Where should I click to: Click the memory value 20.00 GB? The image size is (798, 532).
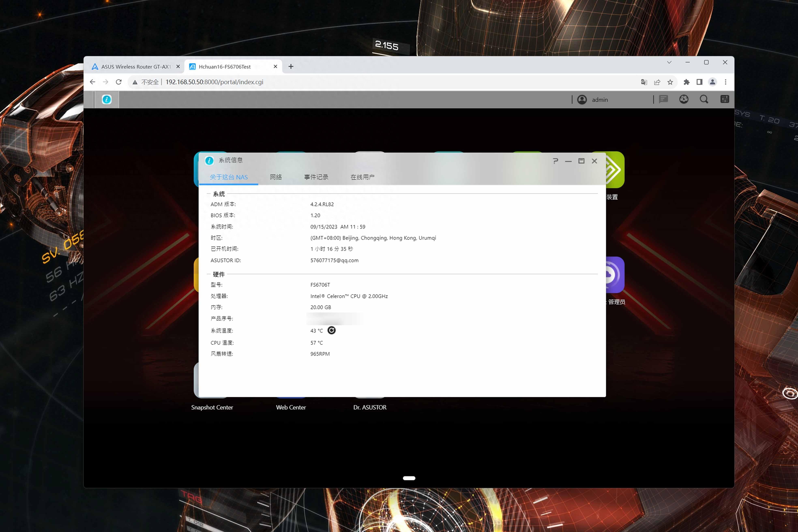pos(321,307)
